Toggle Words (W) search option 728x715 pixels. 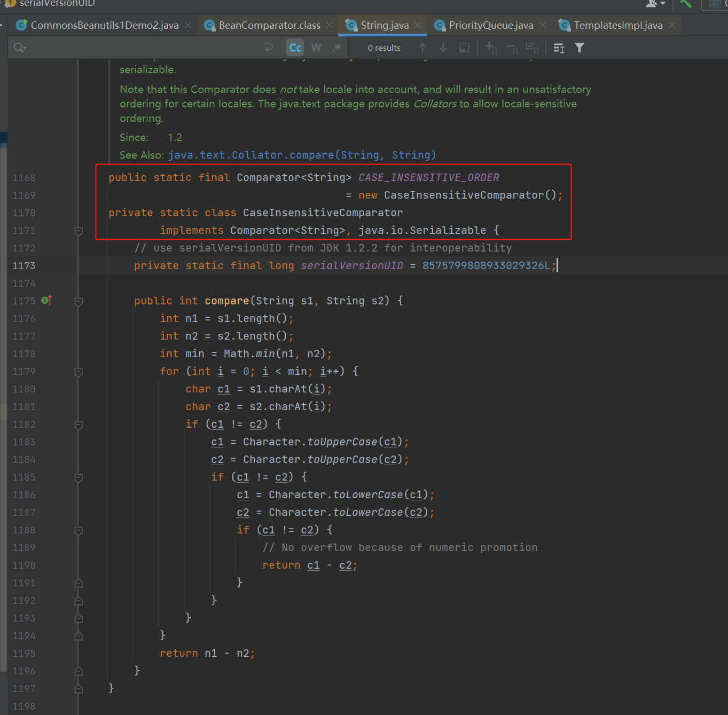coord(316,48)
